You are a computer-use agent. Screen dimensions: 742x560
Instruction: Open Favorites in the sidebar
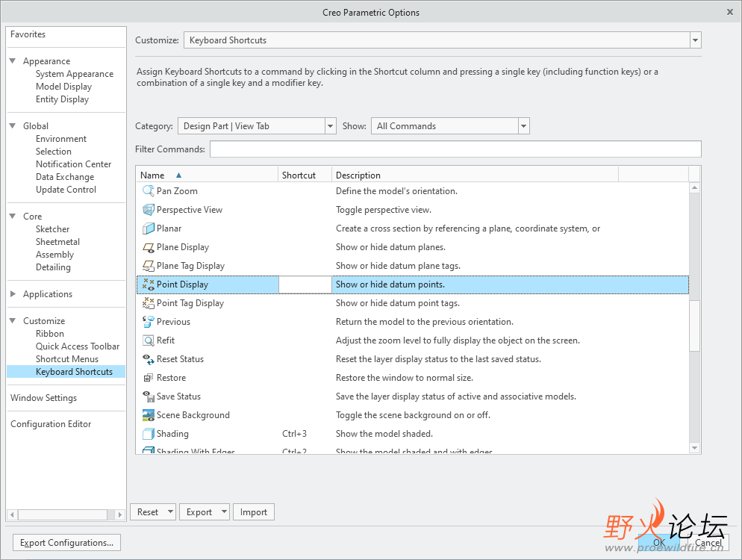tap(28, 34)
